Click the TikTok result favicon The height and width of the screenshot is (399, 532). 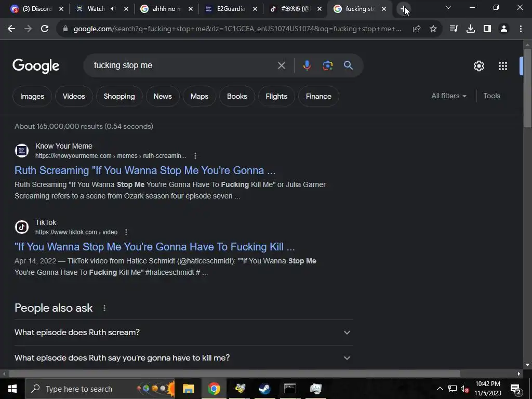pyautogui.click(x=22, y=227)
